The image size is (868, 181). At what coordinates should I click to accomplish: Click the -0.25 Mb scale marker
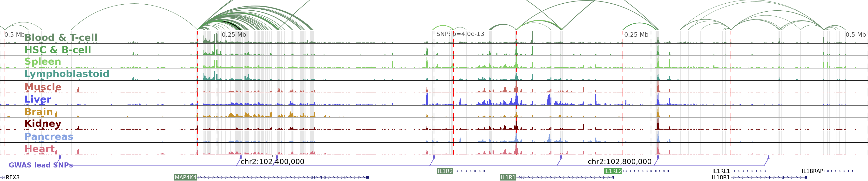(x=233, y=35)
